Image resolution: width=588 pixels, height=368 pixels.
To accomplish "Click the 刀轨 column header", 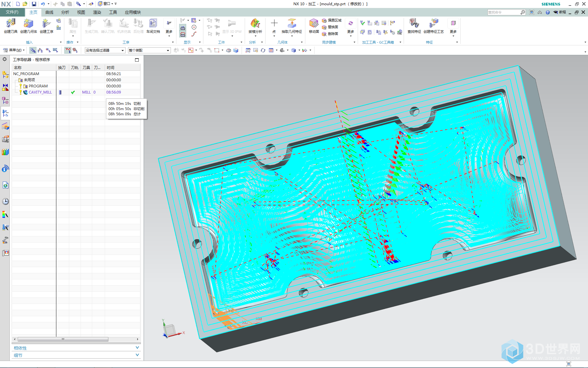I will [75, 67].
